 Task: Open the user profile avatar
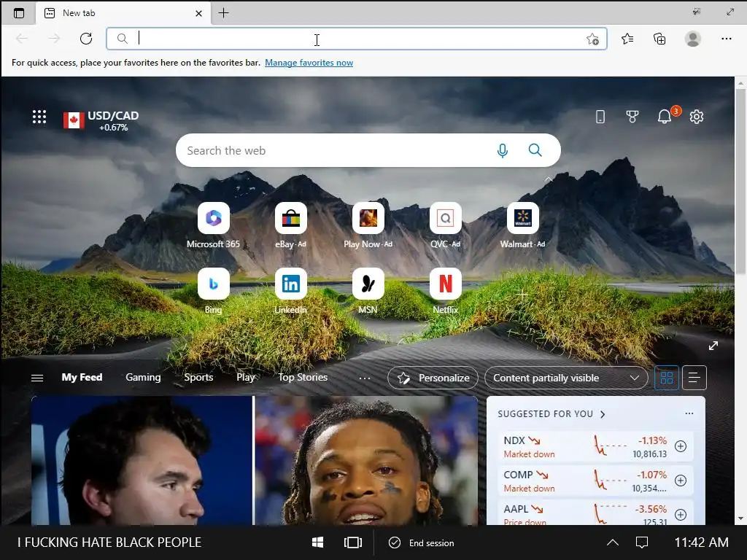693,39
